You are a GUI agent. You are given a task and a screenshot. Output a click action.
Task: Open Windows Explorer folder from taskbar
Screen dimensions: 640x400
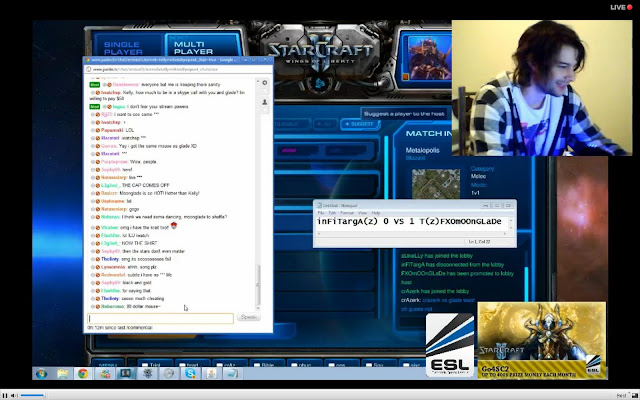63,373
